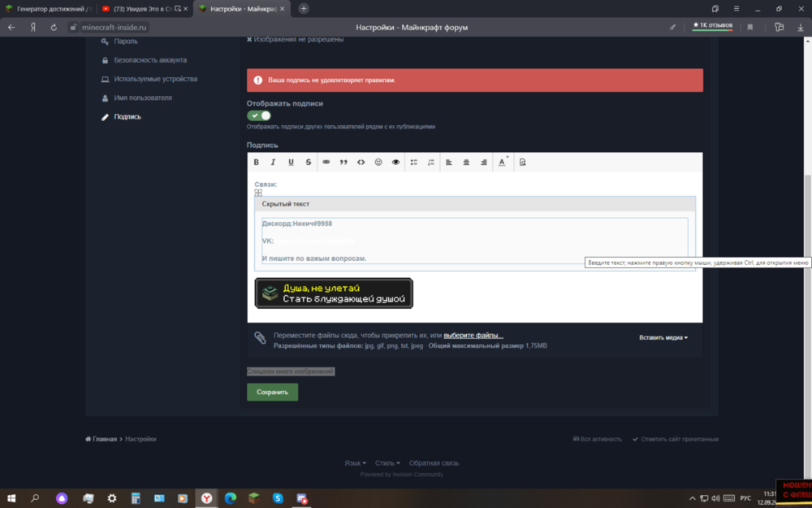Open the '1K отзывов' site reviews
This screenshot has width=812, height=508.
[x=713, y=25]
